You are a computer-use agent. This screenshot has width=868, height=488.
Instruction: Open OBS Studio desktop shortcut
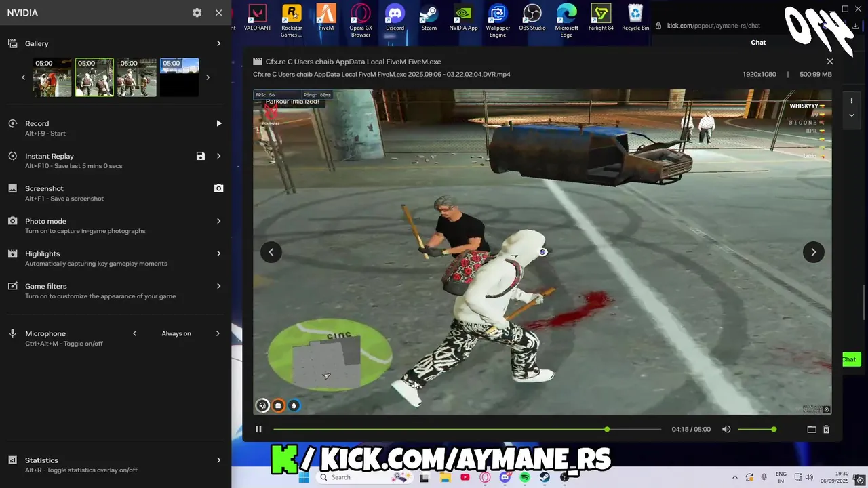pyautogui.click(x=532, y=18)
